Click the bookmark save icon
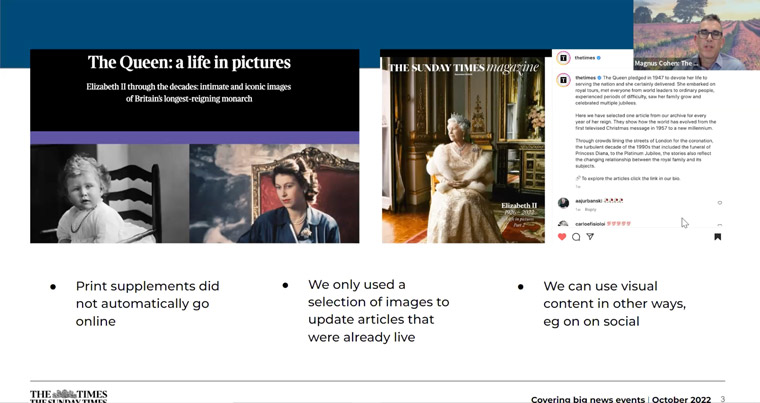 718,237
